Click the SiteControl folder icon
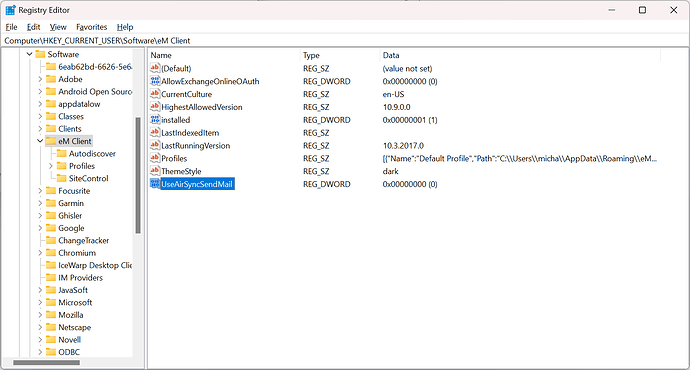Image resolution: width=690 pixels, height=370 pixels. pyautogui.click(x=62, y=178)
